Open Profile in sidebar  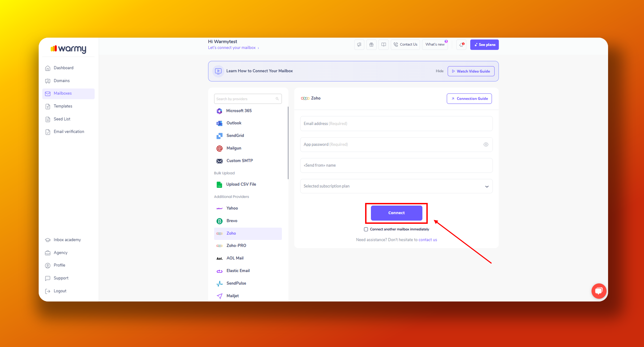pyautogui.click(x=68, y=265)
